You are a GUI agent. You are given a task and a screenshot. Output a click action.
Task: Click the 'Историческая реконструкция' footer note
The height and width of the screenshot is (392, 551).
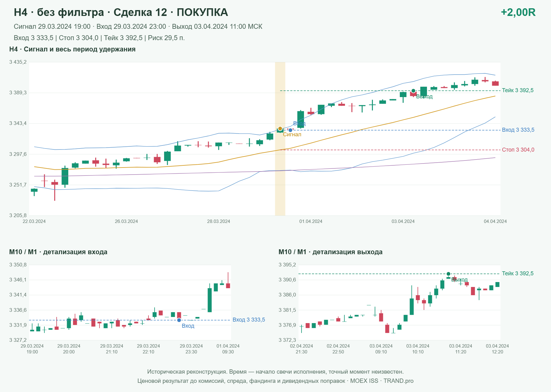click(275, 372)
